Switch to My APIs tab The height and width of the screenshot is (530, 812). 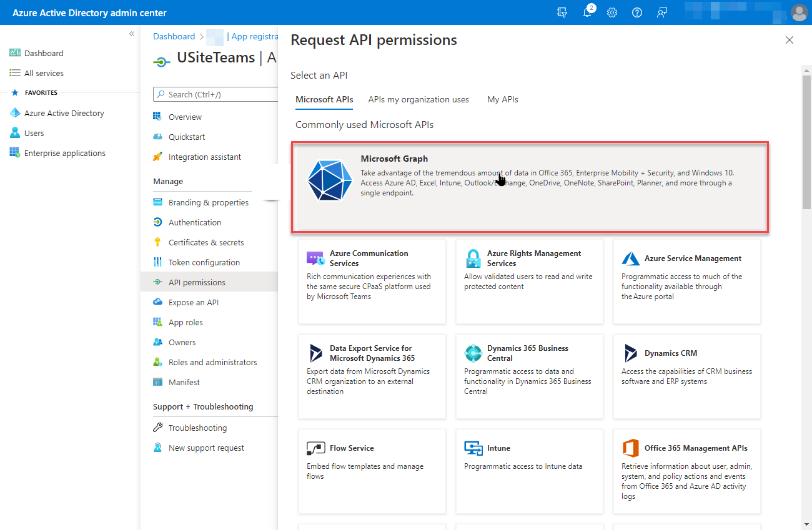click(x=503, y=99)
